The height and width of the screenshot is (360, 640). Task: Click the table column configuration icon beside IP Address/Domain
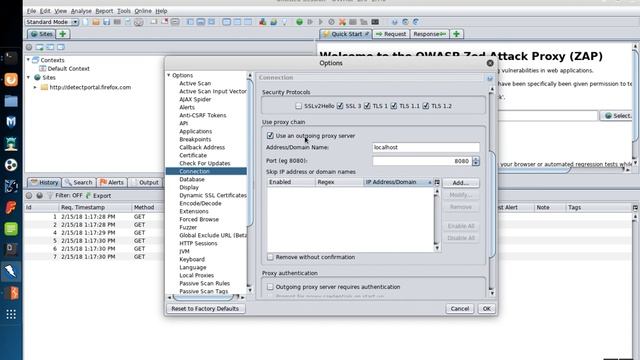[437, 182]
